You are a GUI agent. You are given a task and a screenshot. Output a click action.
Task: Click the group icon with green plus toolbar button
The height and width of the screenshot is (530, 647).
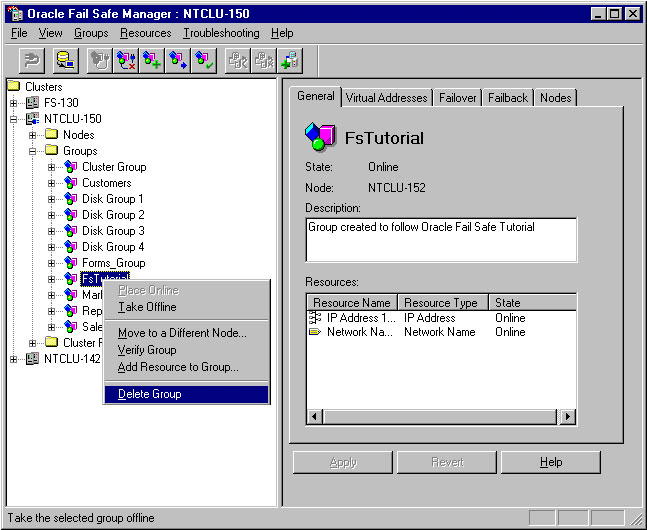point(152,61)
